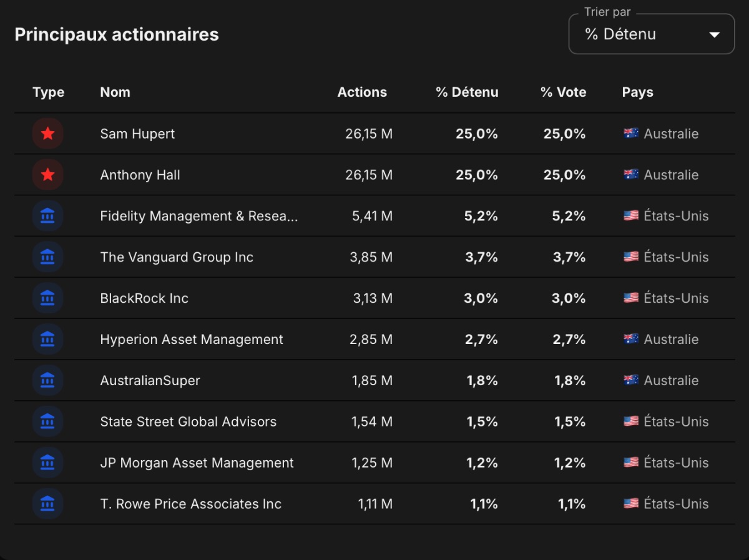
Task: Click the institution icon for Fidelity Management
Action: tap(48, 216)
